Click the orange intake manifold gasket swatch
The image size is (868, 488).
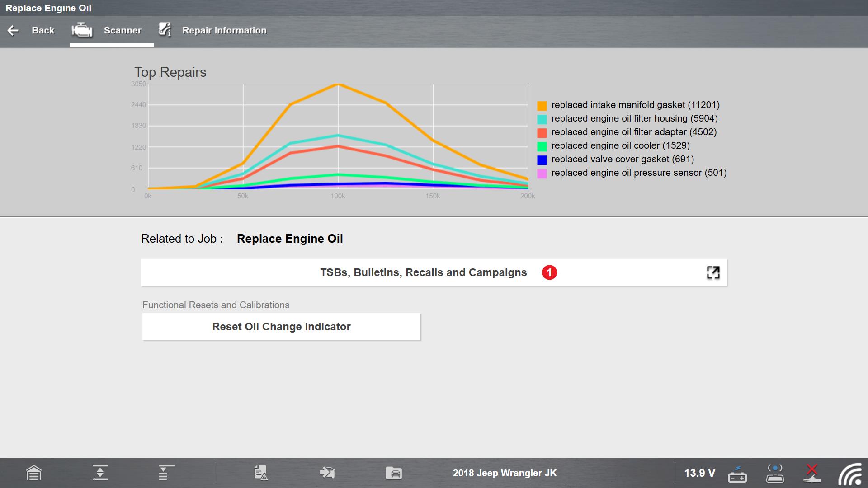tap(542, 106)
